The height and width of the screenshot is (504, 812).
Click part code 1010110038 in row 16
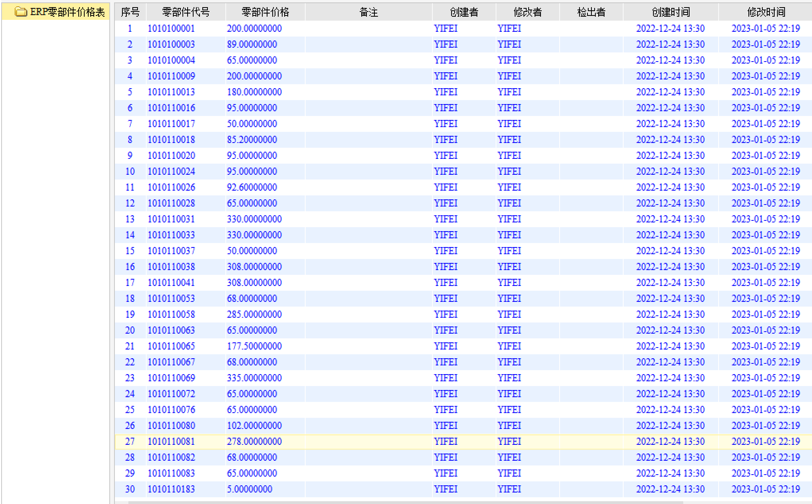pyautogui.click(x=171, y=266)
